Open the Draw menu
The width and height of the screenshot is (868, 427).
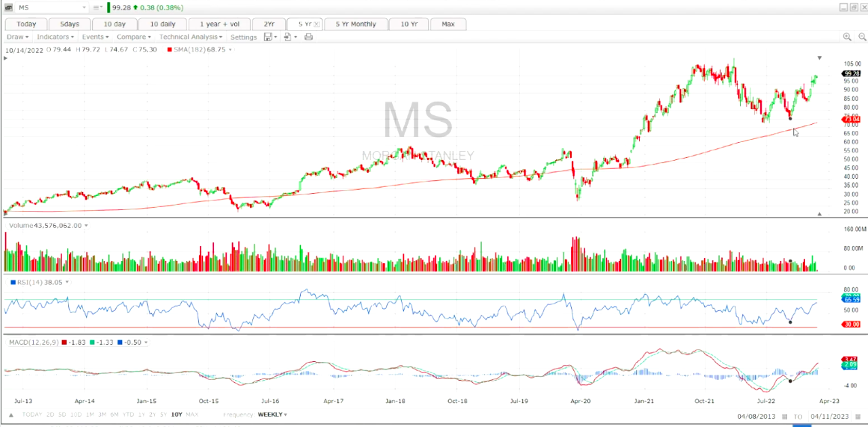[x=17, y=37]
